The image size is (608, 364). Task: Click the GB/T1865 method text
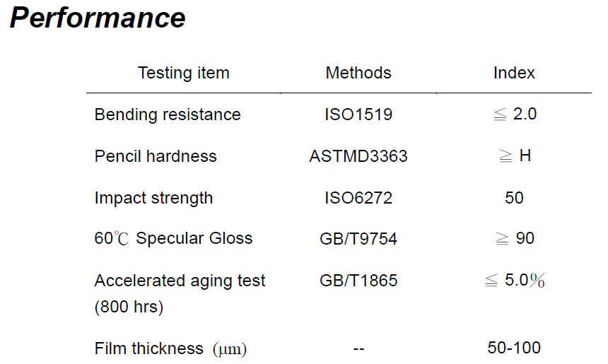(358, 281)
